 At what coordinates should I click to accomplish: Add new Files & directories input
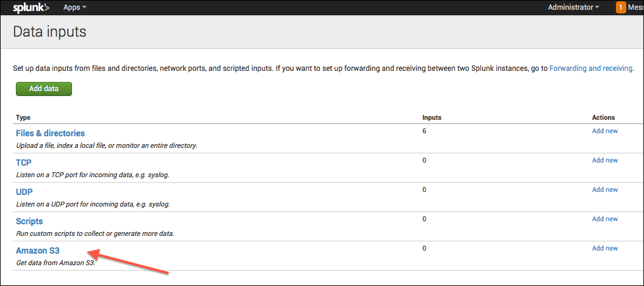tap(604, 131)
